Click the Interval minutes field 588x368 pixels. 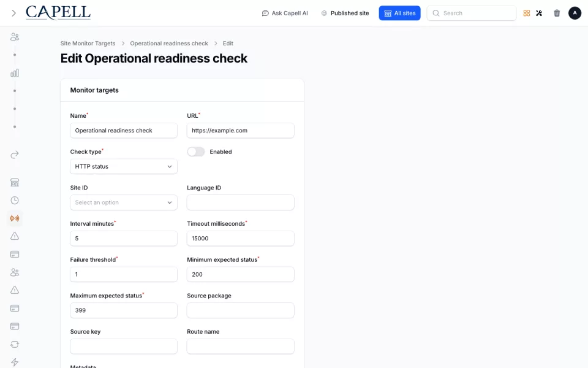tap(124, 239)
